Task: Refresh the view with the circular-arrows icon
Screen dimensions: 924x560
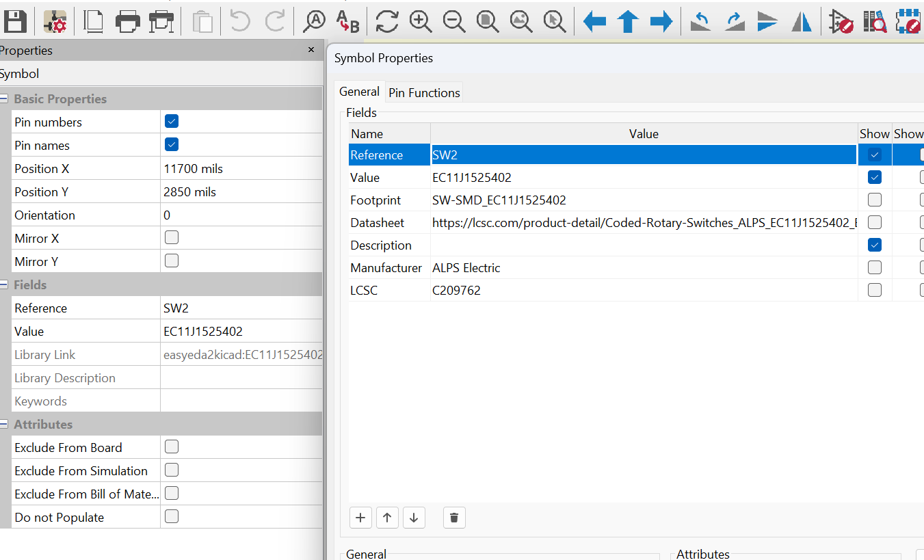Action: (387, 21)
